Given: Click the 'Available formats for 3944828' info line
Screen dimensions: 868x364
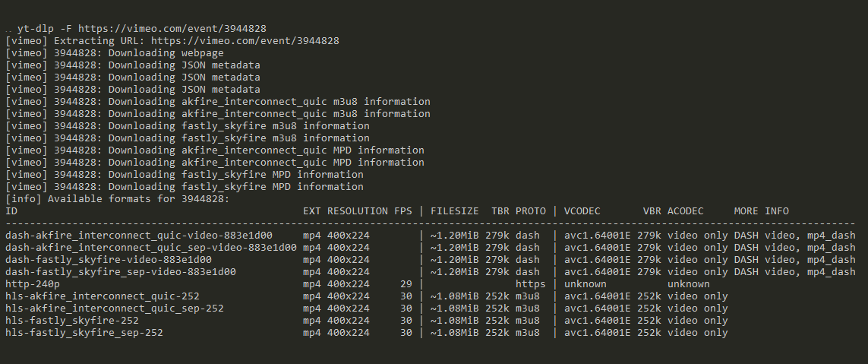Looking at the screenshot, I should pos(117,198).
